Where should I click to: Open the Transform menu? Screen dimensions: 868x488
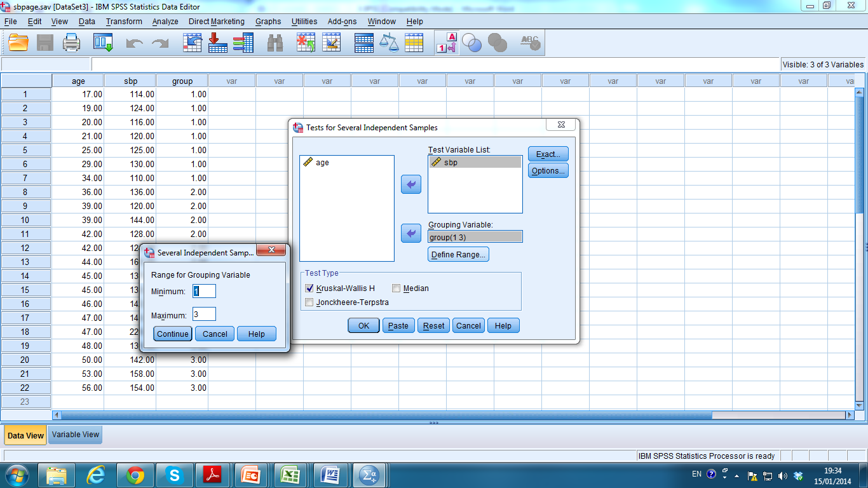(x=124, y=21)
